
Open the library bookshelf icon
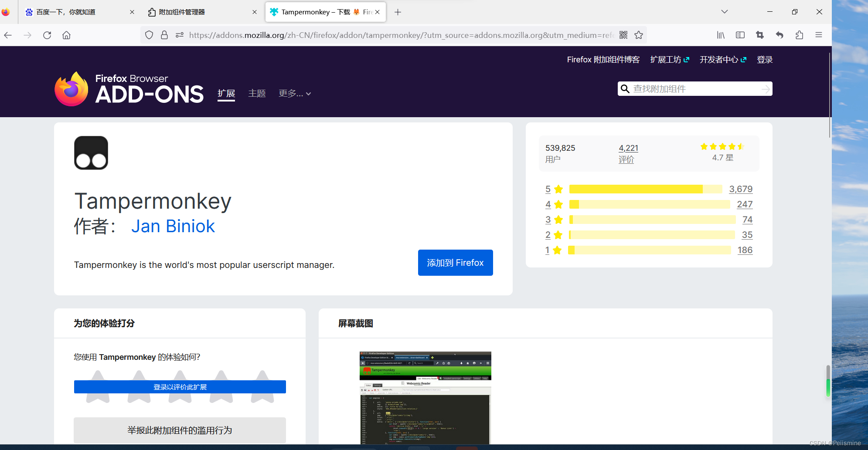point(721,35)
